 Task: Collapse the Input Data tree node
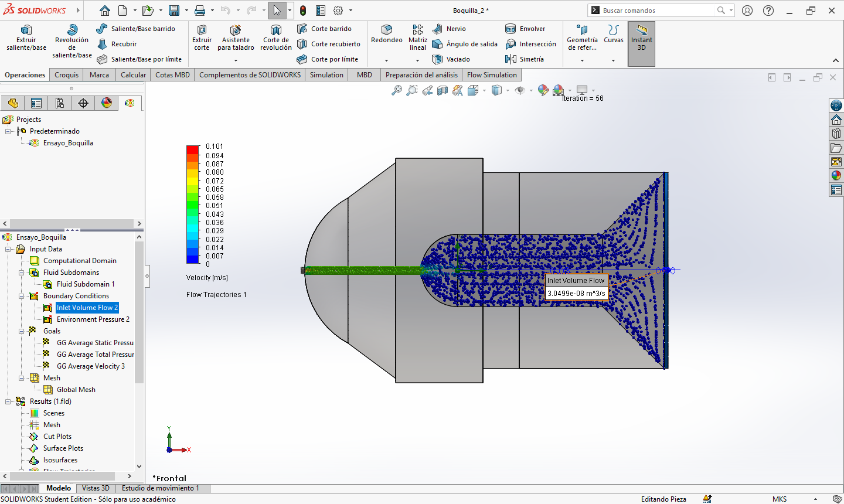click(x=8, y=249)
